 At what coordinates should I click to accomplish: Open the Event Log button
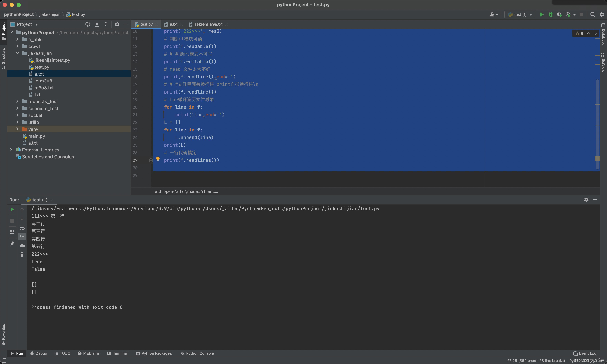[x=585, y=353]
